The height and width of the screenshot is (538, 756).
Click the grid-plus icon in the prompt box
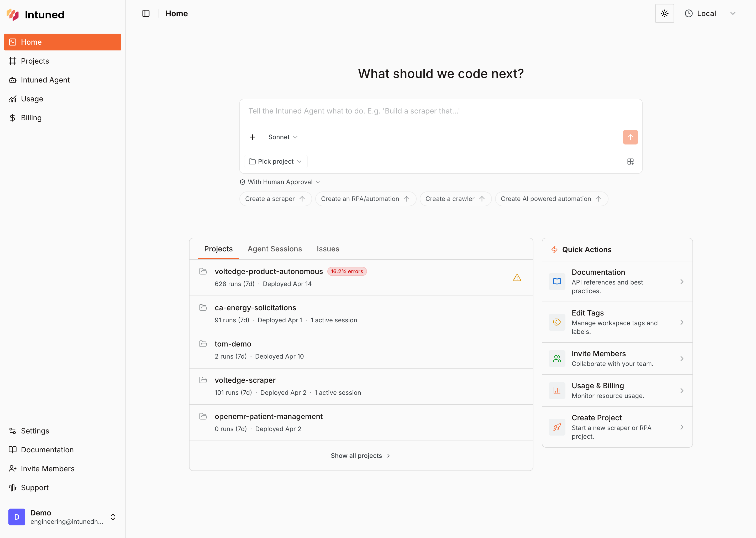pos(630,162)
